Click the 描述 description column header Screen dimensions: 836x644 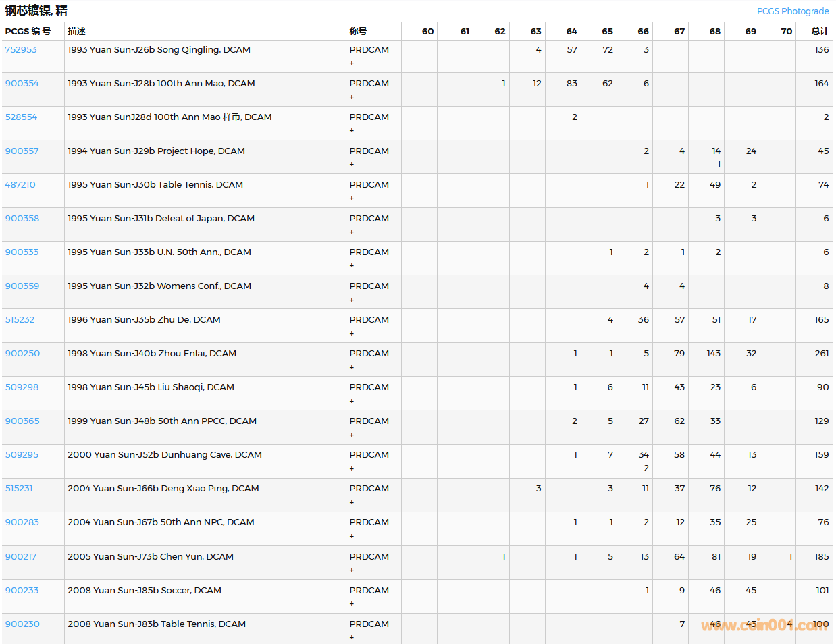point(76,31)
